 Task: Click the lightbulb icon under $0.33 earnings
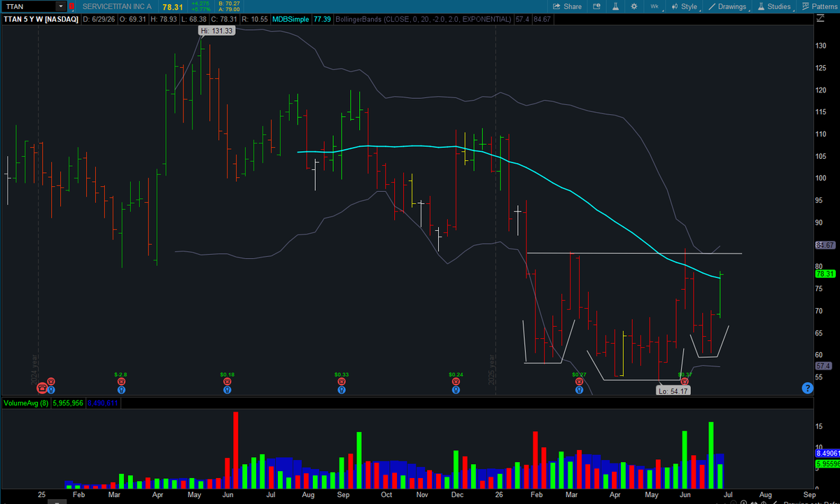341,390
